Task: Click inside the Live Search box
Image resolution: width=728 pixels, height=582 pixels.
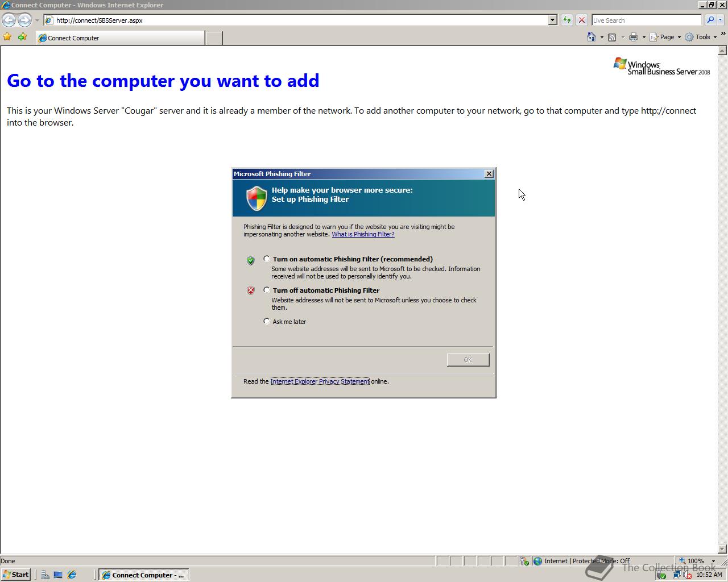Action: click(647, 20)
